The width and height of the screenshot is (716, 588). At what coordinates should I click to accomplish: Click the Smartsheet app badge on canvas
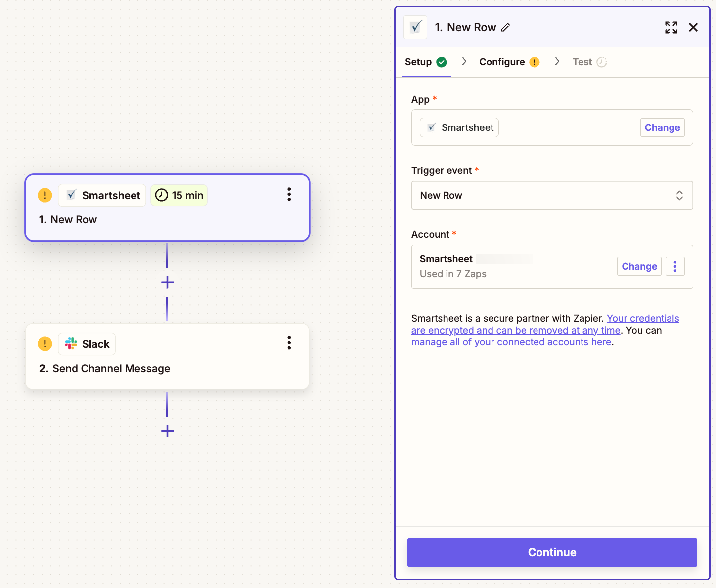(102, 195)
